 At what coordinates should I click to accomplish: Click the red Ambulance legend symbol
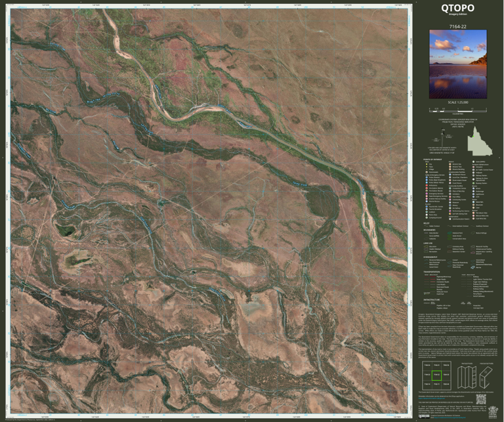tap(427, 186)
